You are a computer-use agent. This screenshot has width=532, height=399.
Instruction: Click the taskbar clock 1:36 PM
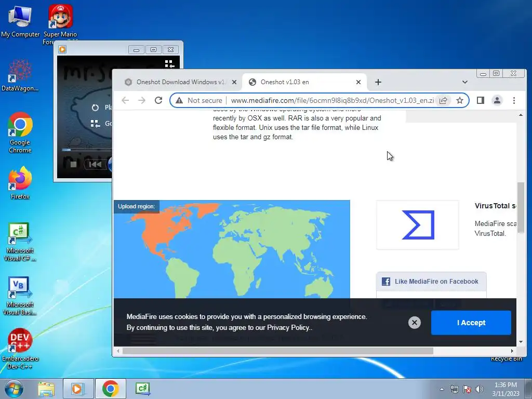(x=506, y=389)
